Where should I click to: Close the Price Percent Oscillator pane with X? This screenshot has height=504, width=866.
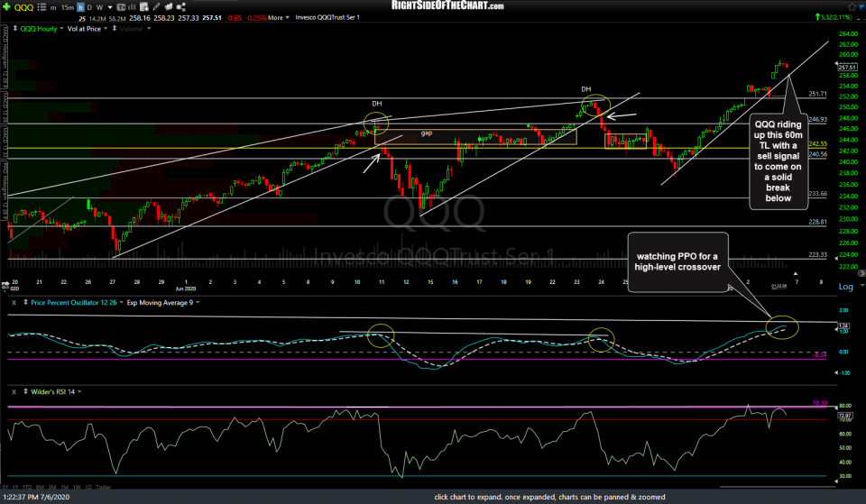pyautogui.click(x=14, y=303)
